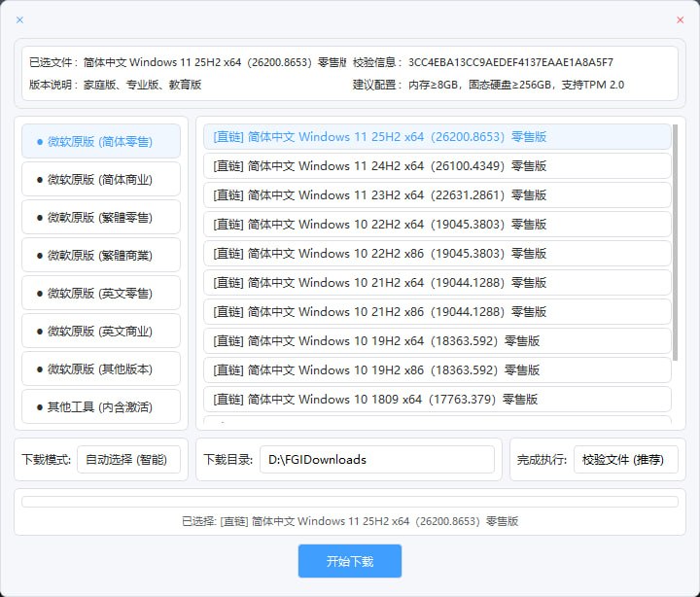The height and width of the screenshot is (597, 700).
Task: Choose Windows 10 19H2 x86 (18363.592) entry
Action: click(x=437, y=370)
